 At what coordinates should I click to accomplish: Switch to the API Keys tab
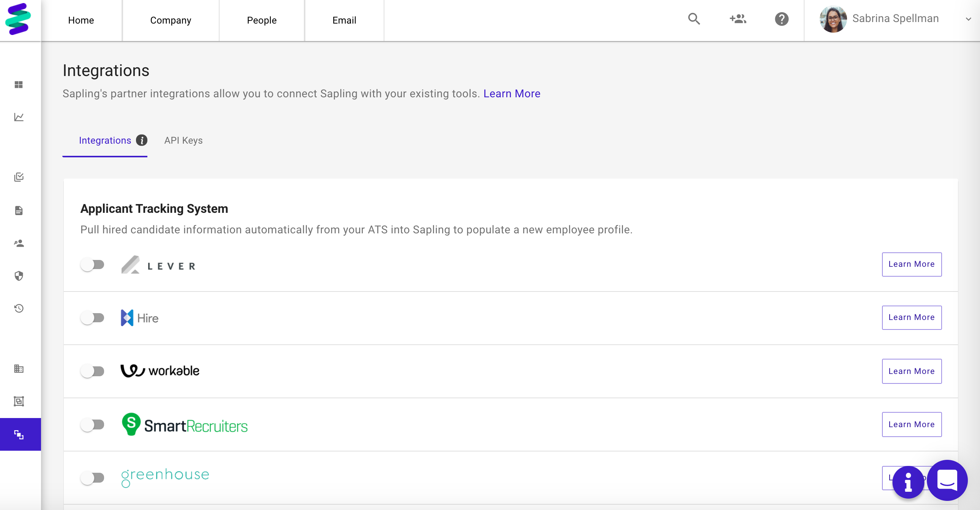click(x=183, y=141)
